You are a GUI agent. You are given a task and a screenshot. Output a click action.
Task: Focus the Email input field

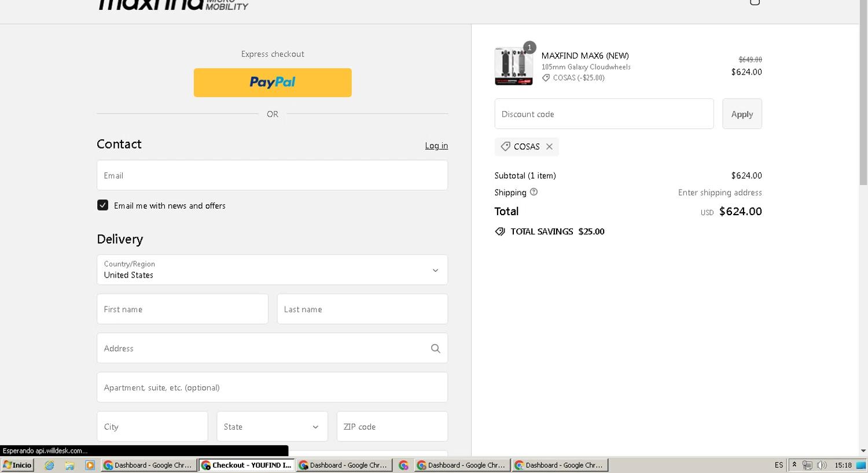point(272,175)
